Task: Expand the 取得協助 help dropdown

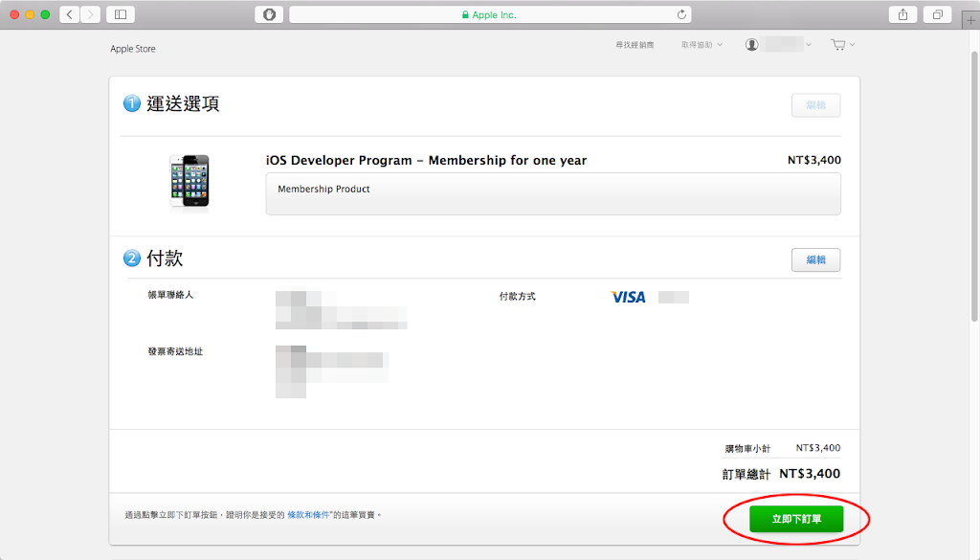Action: click(702, 45)
